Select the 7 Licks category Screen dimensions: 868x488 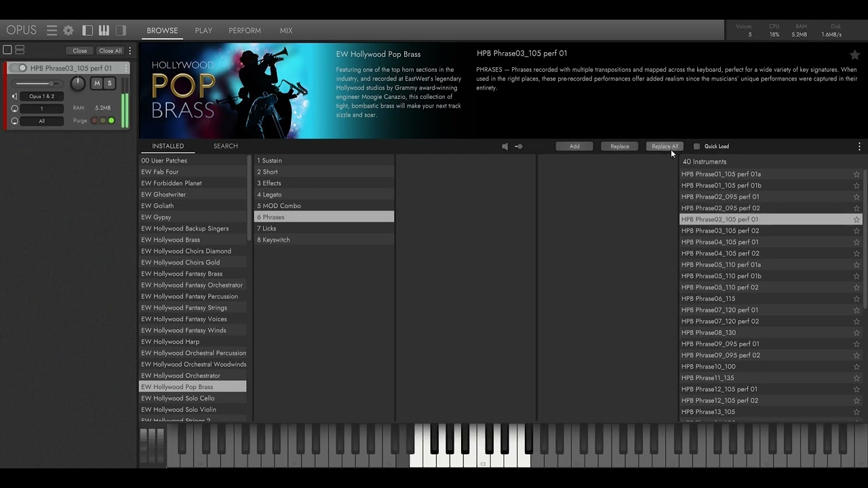pyautogui.click(x=324, y=228)
